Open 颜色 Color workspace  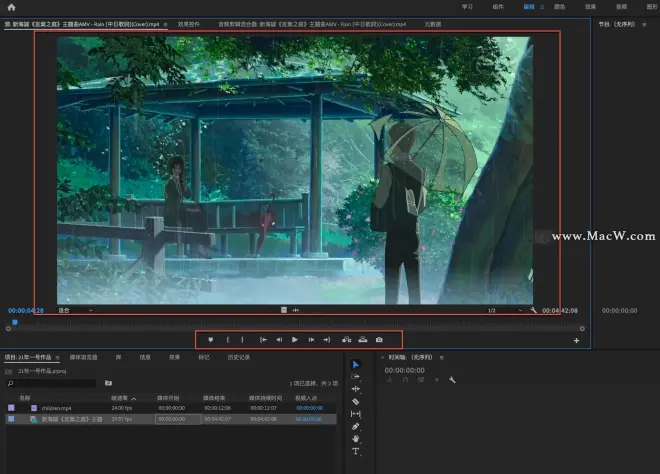559,7
